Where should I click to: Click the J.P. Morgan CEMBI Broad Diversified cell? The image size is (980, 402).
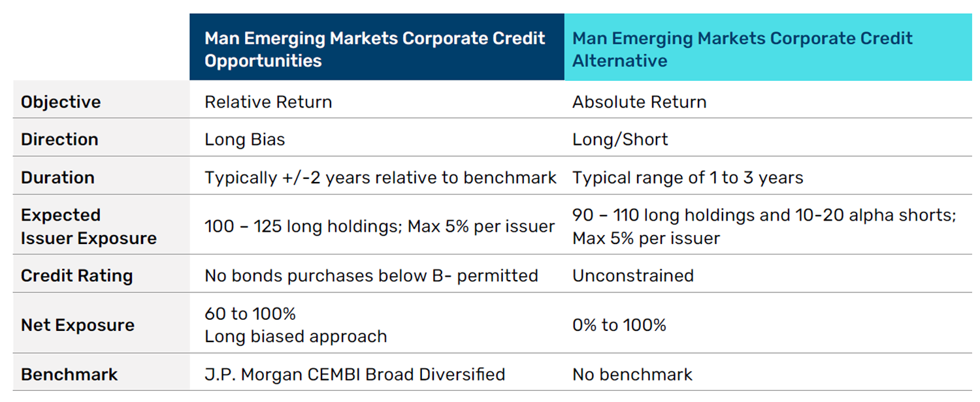pyautogui.click(x=354, y=375)
